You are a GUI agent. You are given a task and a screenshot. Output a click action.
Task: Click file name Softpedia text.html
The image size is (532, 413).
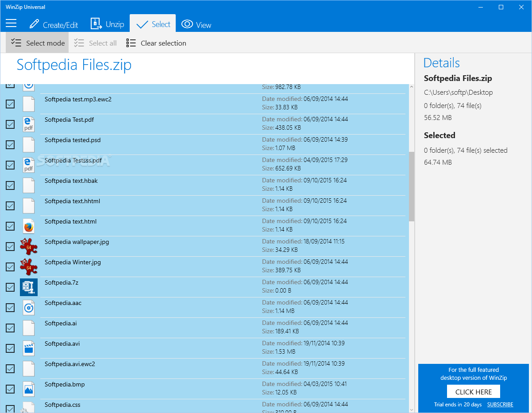[70, 221]
